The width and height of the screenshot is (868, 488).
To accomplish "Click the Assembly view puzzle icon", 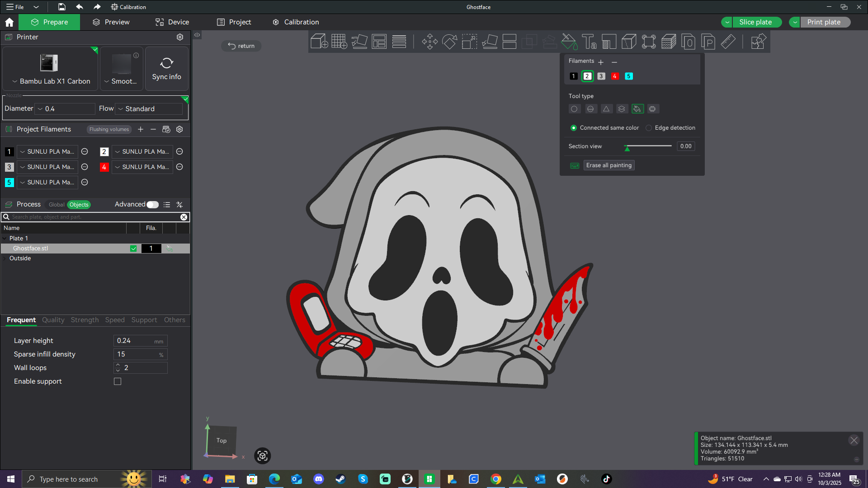I will point(758,42).
